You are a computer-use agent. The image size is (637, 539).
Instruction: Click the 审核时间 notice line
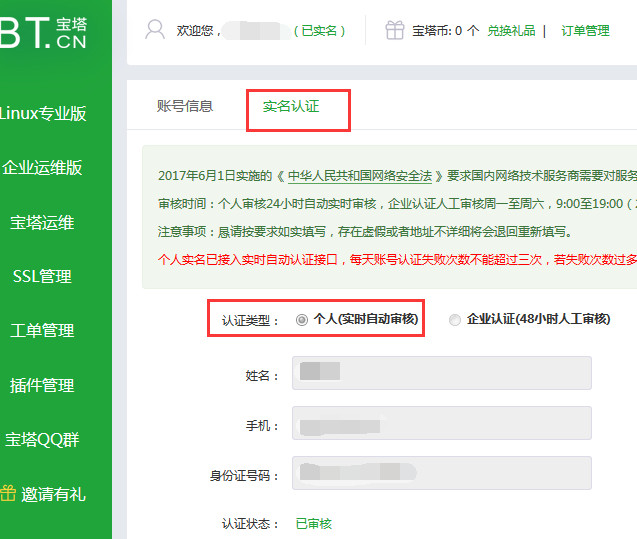click(397, 203)
